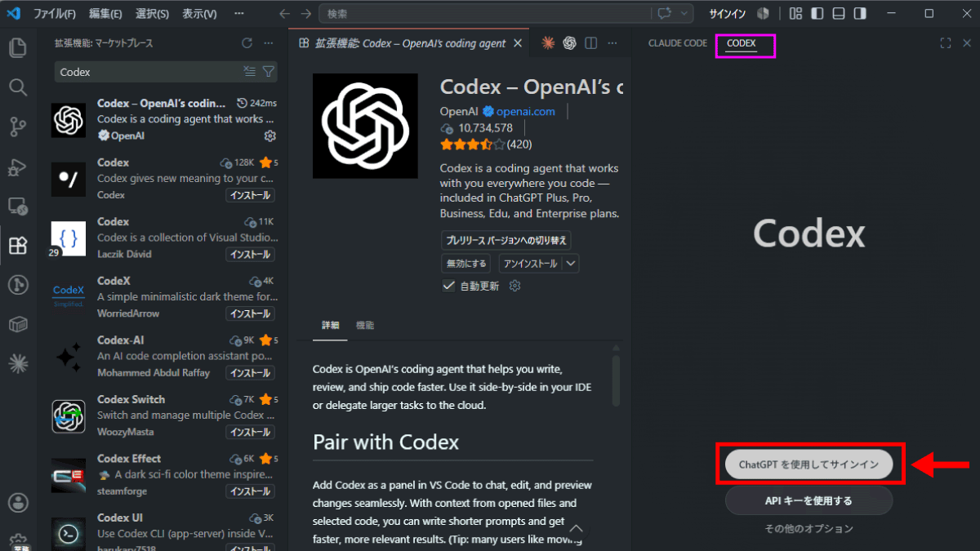Image resolution: width=980 pixels, height=551 pixels.
Task: Click サインイン in the title bar
Action: (x=727, y=14)
